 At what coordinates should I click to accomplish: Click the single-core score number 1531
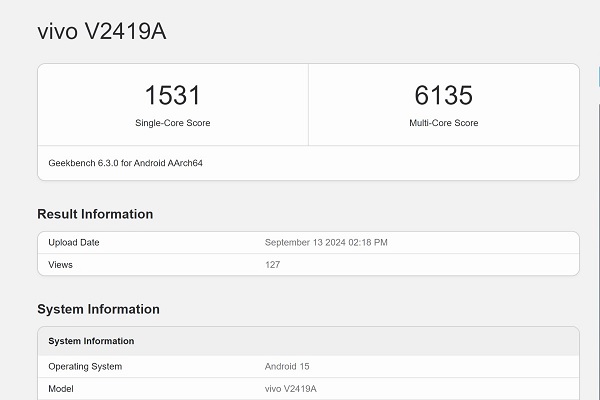(172, 96)
